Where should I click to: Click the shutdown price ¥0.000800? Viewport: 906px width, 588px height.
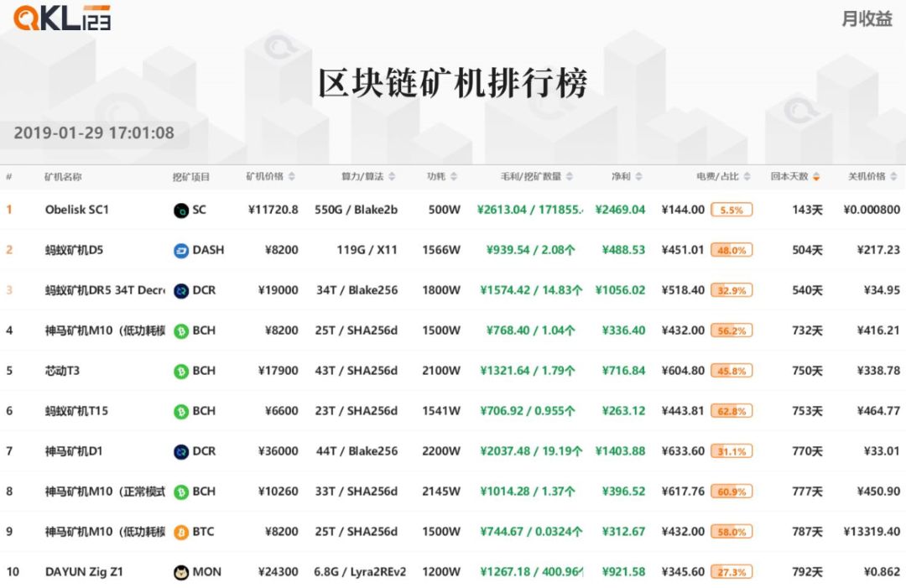[x=872, y=210]
